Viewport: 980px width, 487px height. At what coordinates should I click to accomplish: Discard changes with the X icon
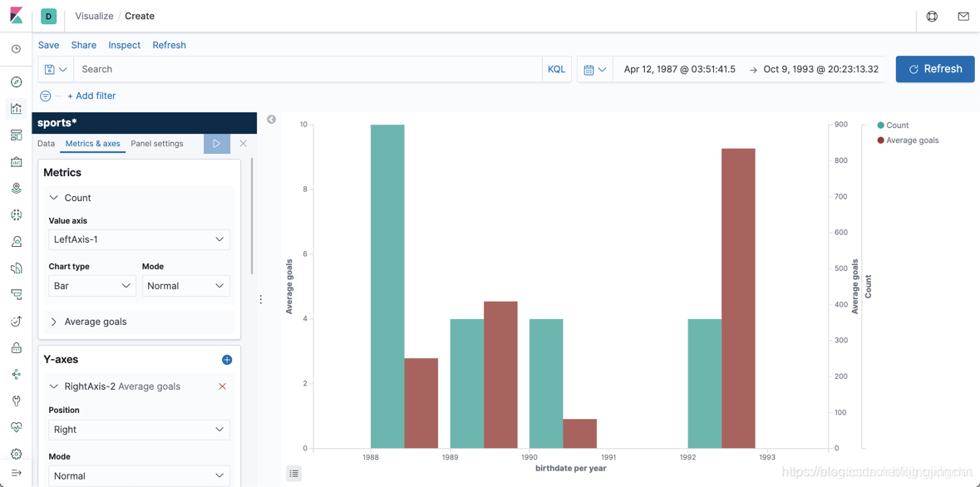pos(243,143)
